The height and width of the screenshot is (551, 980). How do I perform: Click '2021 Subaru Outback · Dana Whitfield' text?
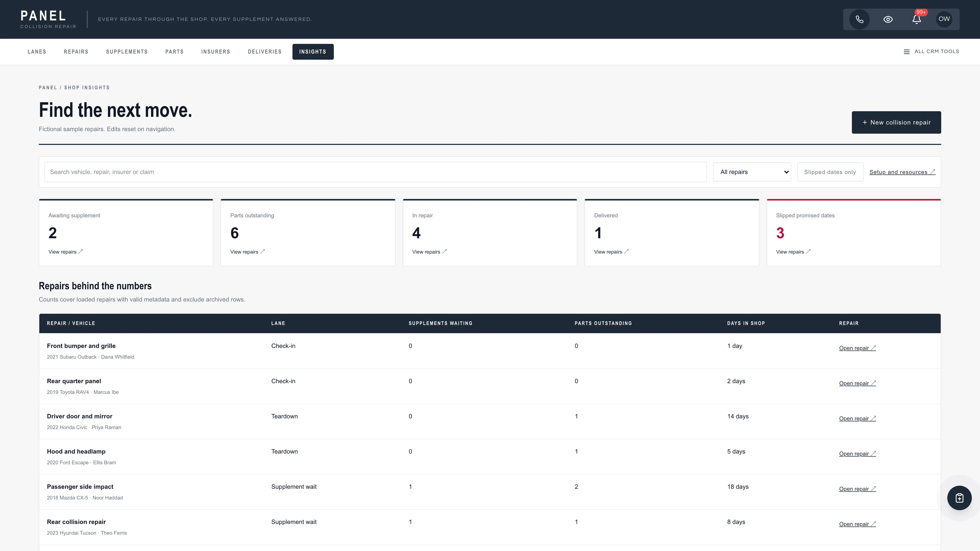(x=91, y=357)
